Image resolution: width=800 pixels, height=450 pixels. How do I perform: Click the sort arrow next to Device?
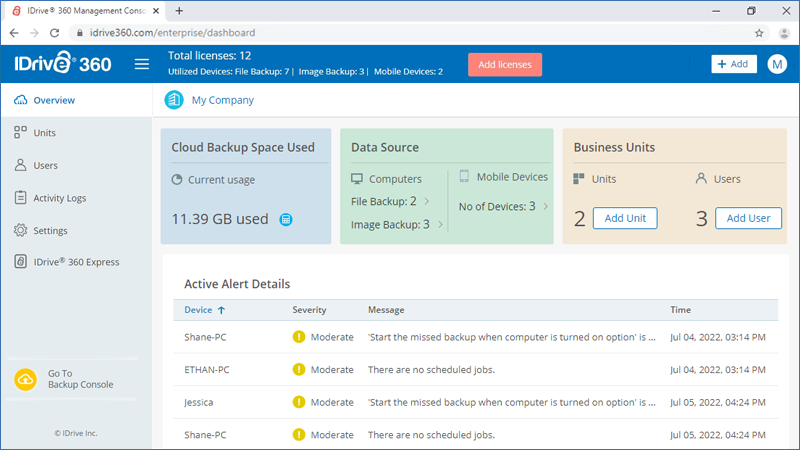(x=221, y=310)
